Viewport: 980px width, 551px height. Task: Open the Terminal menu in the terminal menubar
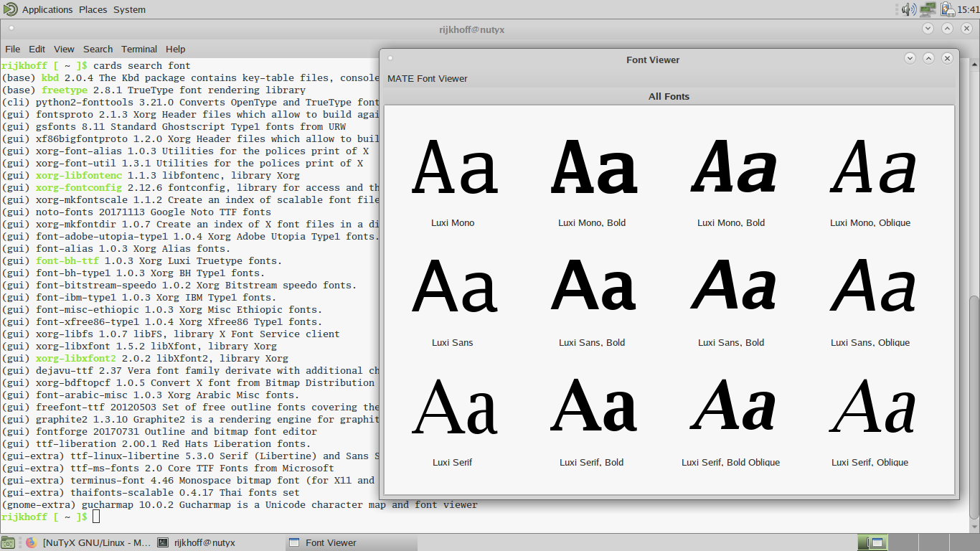coord(139,50)
